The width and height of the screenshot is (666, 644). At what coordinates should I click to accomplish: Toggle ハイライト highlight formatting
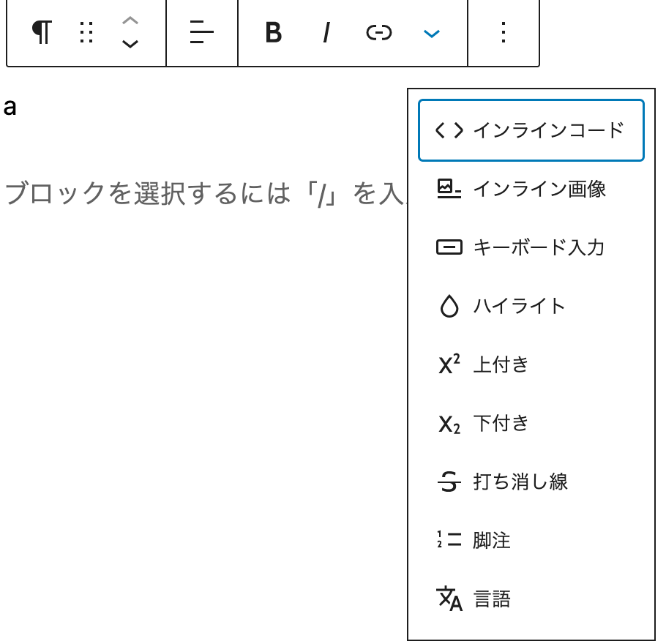point(529,306)
